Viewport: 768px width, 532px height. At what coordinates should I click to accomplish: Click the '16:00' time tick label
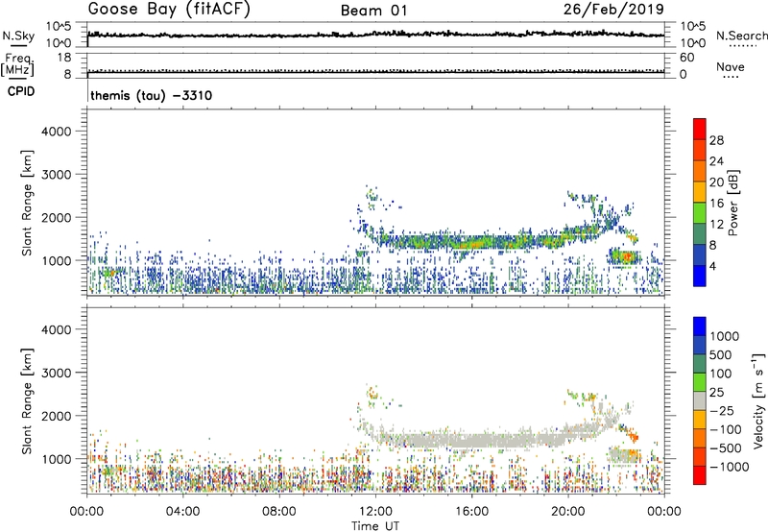pos(472,512)
